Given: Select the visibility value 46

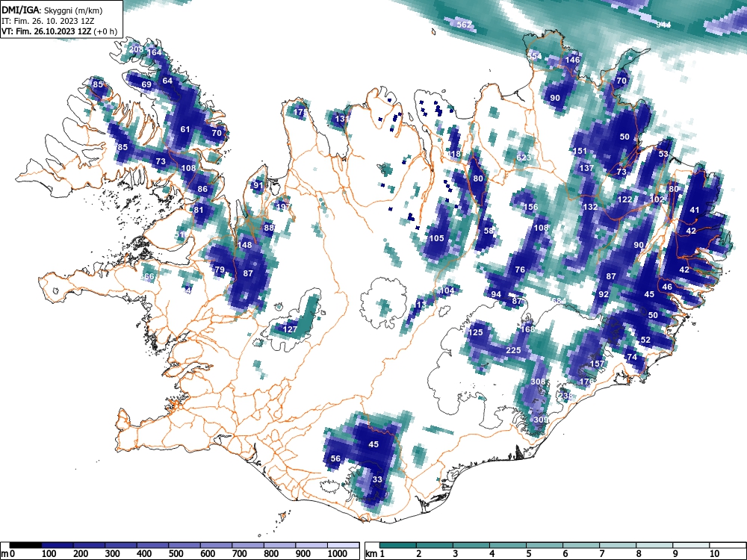Looking at the screenshot, I should [x=667, y=287].
